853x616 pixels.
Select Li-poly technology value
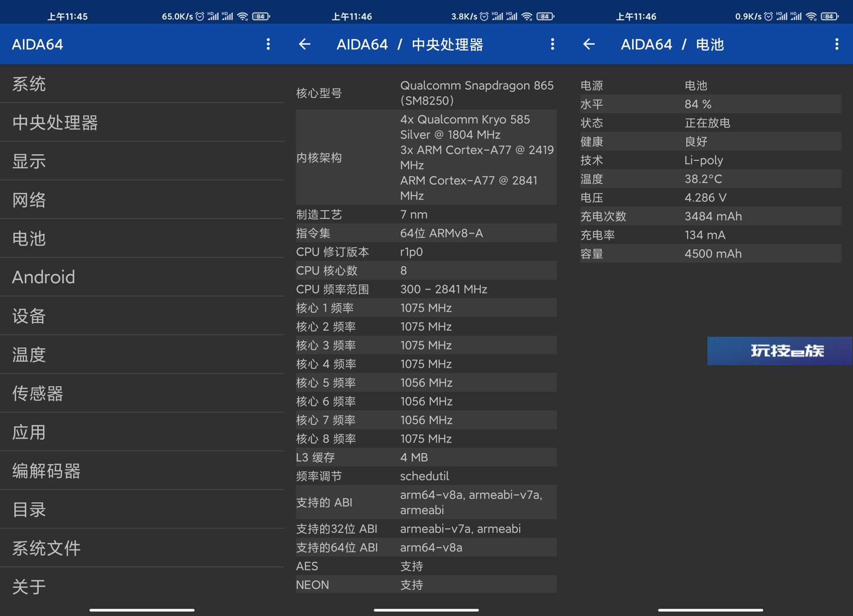[x=703, y=160]
